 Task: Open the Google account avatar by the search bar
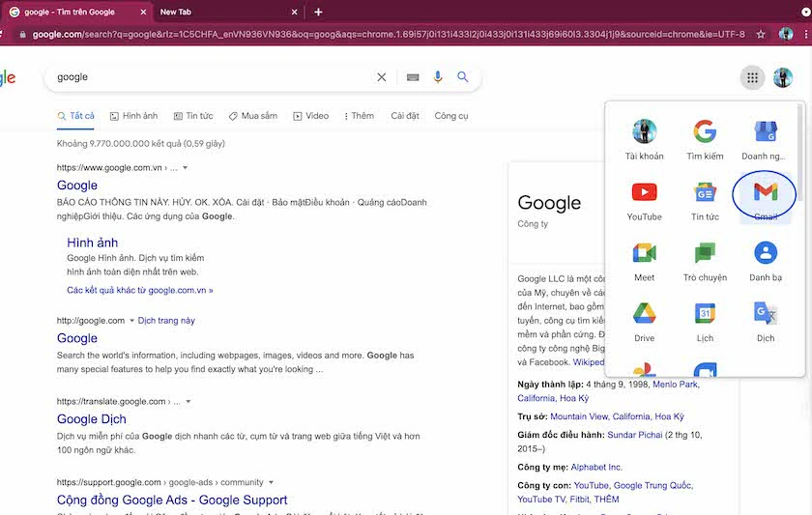point(782,77)
